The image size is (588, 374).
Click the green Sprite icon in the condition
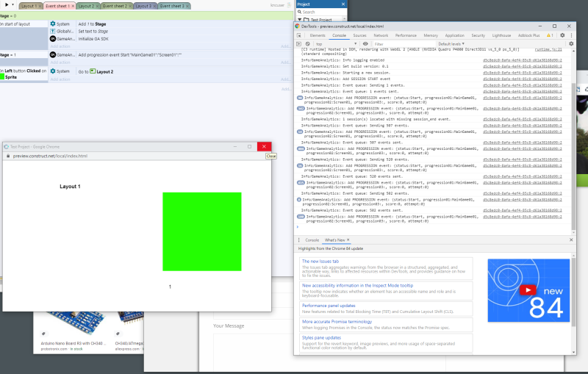[2, 77]
